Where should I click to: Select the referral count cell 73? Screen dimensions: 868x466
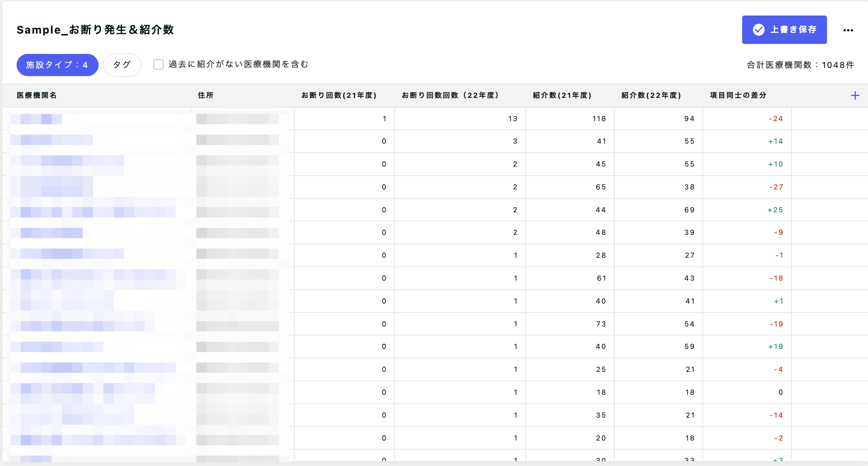pos(601,324)
